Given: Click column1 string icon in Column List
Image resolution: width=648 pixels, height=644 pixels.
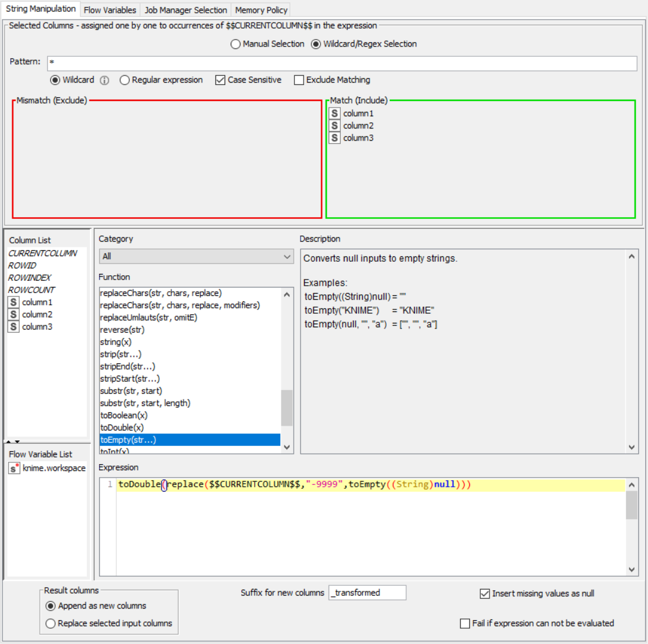Looking at the screenshot, I should coord(13,302).
